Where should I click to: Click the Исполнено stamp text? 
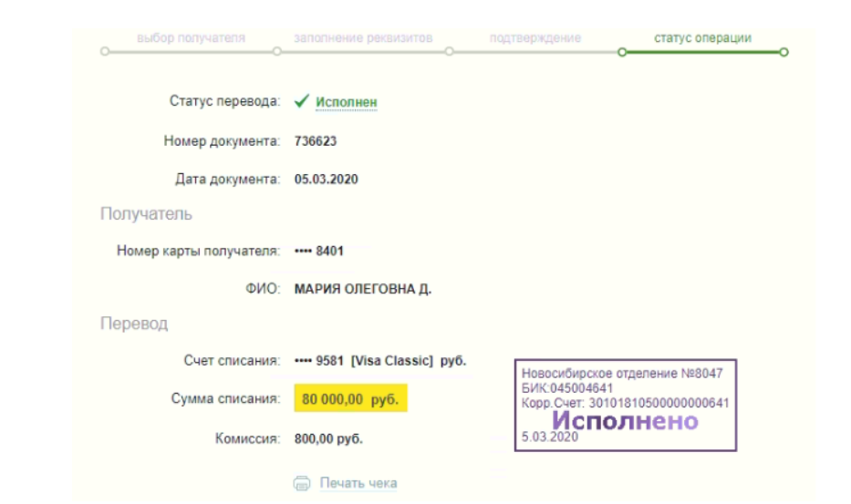tap(625, 421)
